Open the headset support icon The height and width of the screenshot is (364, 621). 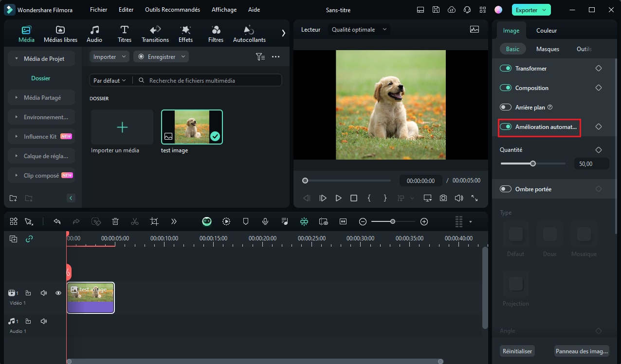(x=467, y=10)
